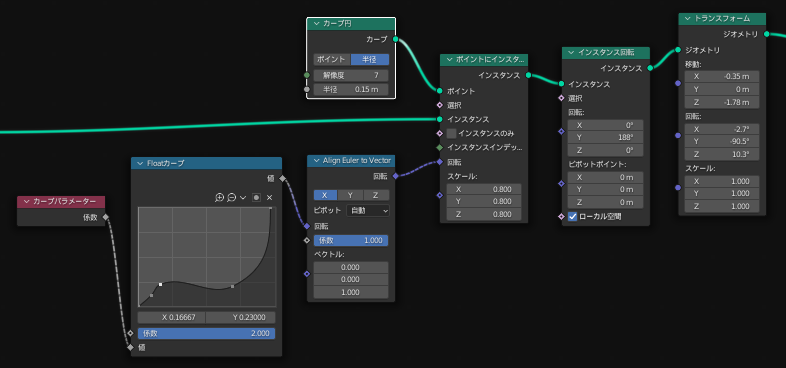Uncheck the ローカル空間 checkbox
This screenshot has height=368, width=786.
tap(572, 217)
